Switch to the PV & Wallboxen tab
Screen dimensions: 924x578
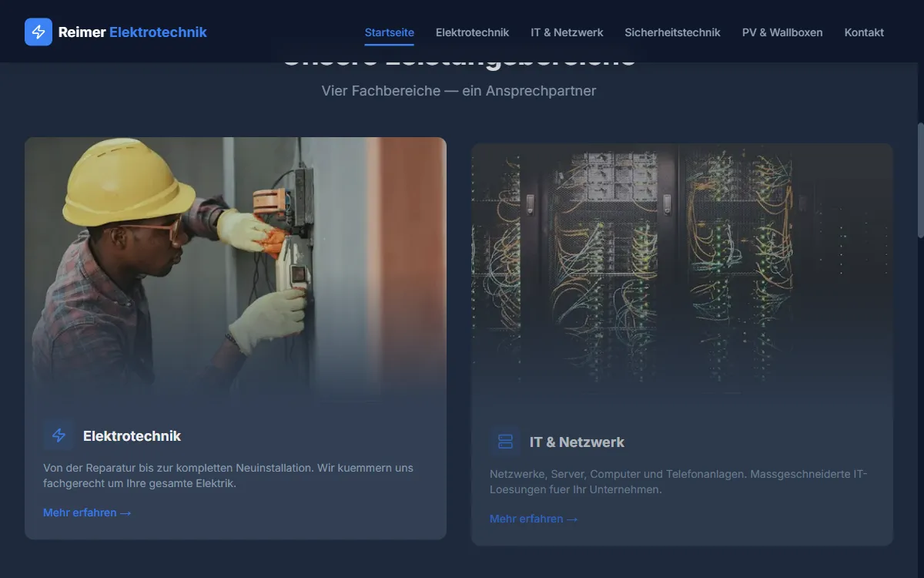pyautogui.click(x=782, y=32)
